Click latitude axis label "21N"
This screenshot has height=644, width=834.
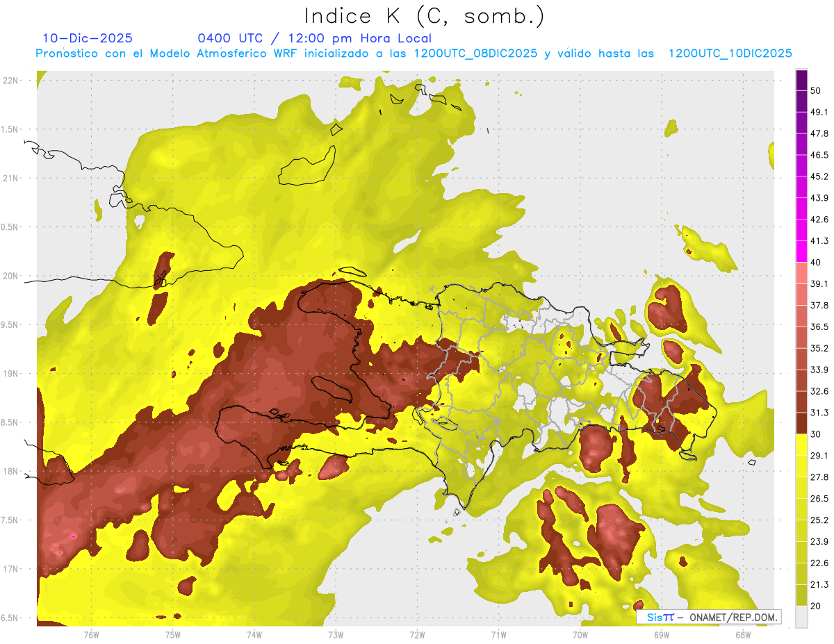(x=10, y=179)
